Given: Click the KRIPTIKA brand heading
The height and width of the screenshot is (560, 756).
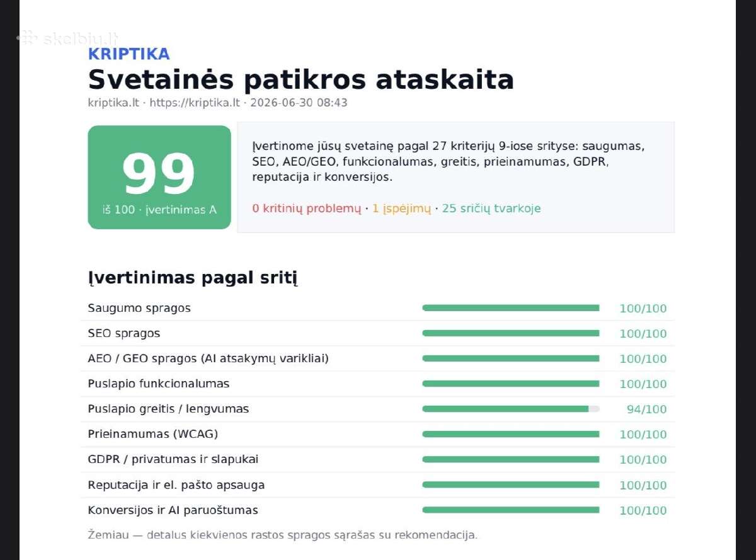Looking at the screenshot, I should pos(129,54).
